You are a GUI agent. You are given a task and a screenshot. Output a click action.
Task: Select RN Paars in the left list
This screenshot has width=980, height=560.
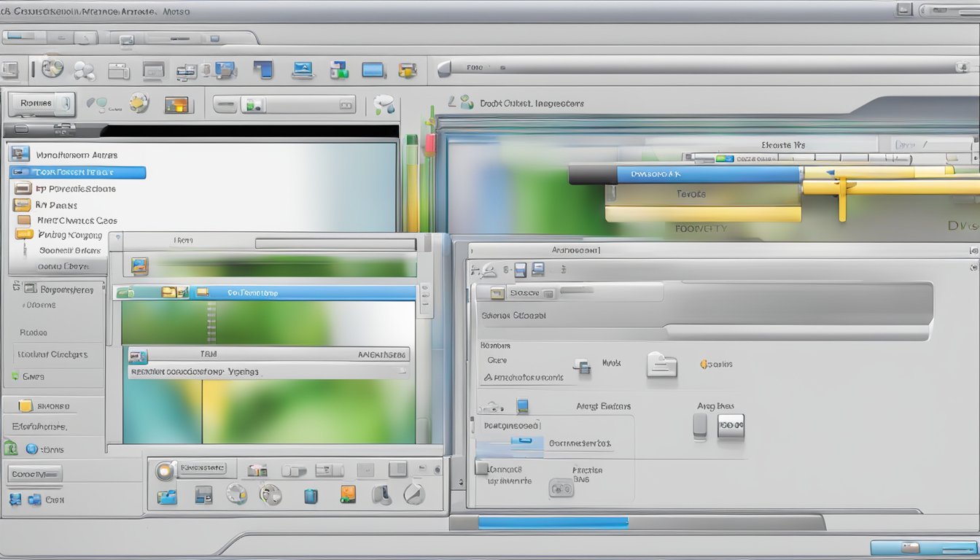click(57, 205)
